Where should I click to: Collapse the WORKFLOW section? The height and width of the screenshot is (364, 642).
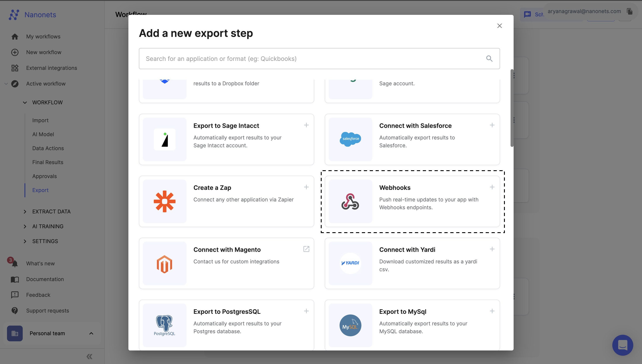pyautogui.click(x=25, y=103)
